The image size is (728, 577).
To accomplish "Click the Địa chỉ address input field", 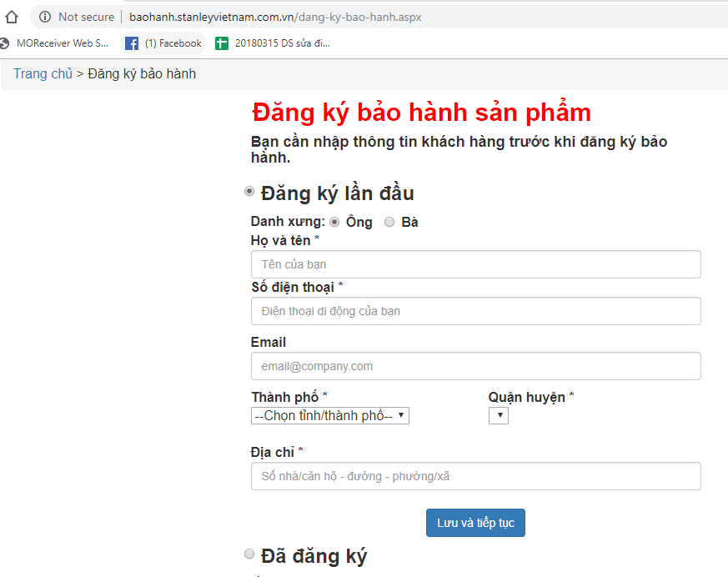I will point(475,476).
